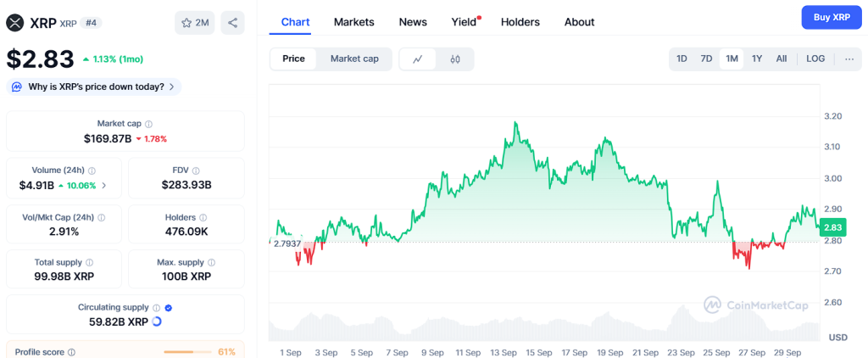The image size is (868, 358).
Task: Click Market cap info icon
Action: (149, 124)
